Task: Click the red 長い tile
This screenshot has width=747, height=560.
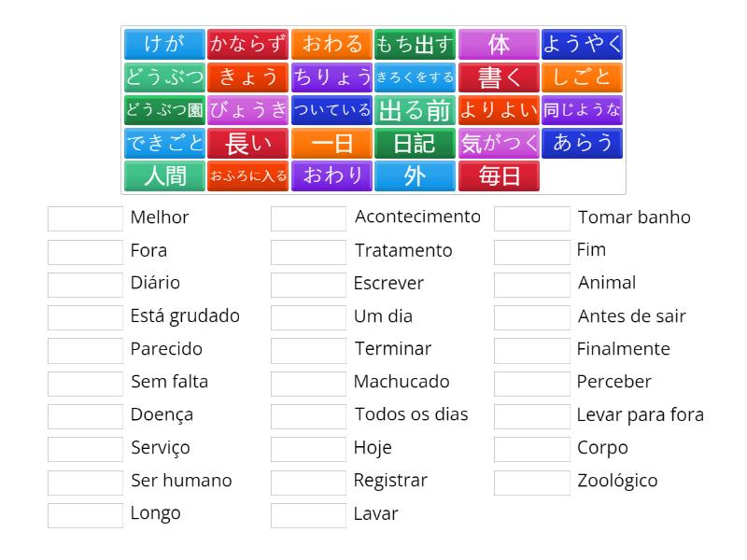Action: click(247, 143)
